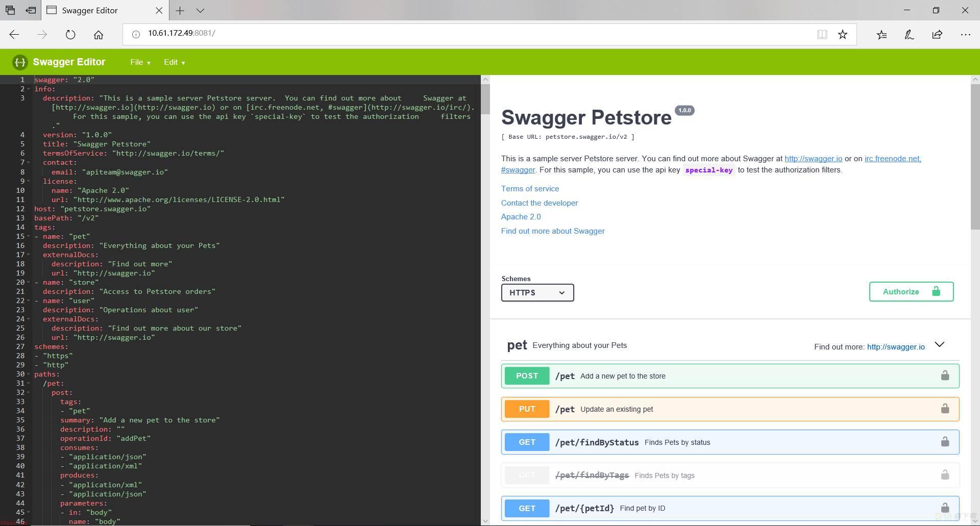Open a new browser tab

click(x=180, y=10)
